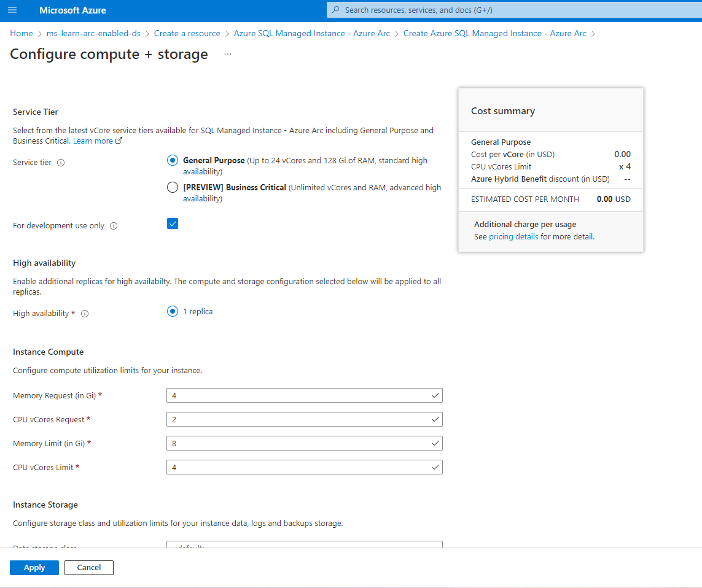Click the CPU vCores Limit field
The height and width of the screenshot is (588, 702).
pos(305,467)
